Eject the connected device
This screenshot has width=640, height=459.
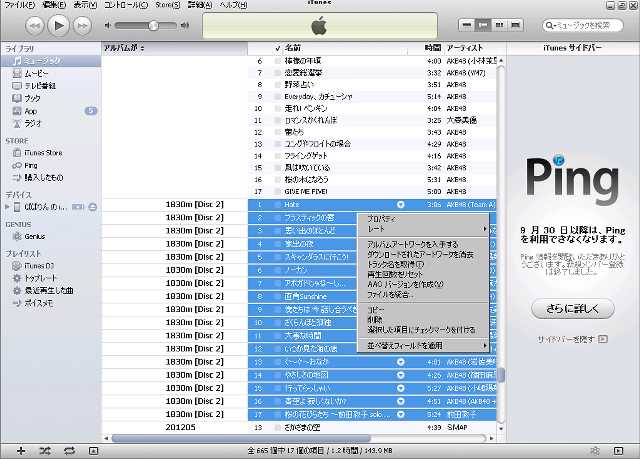[92, 206]
